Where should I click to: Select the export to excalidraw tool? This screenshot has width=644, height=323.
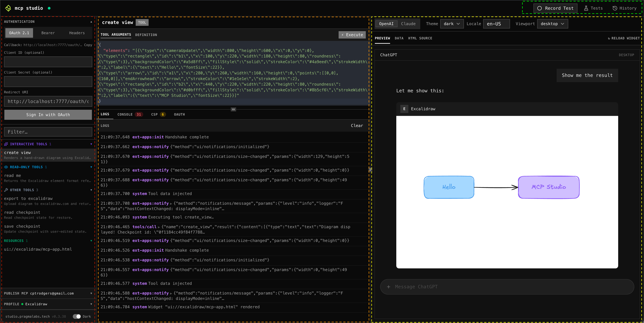(48, 201)
